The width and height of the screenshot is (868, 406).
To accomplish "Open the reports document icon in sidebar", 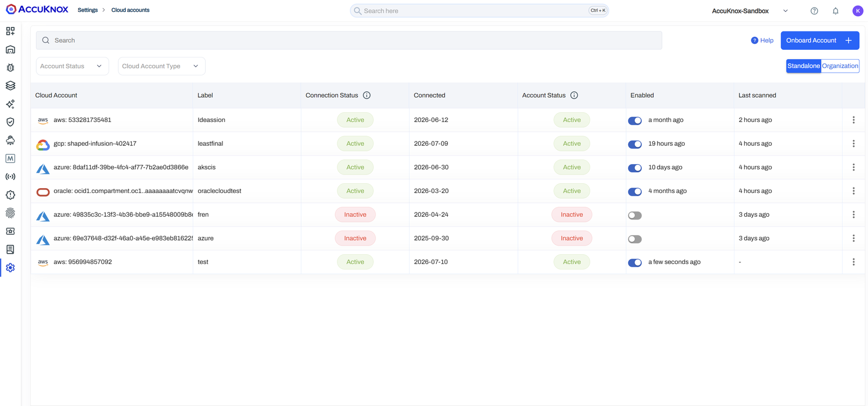I will [10, 249].
